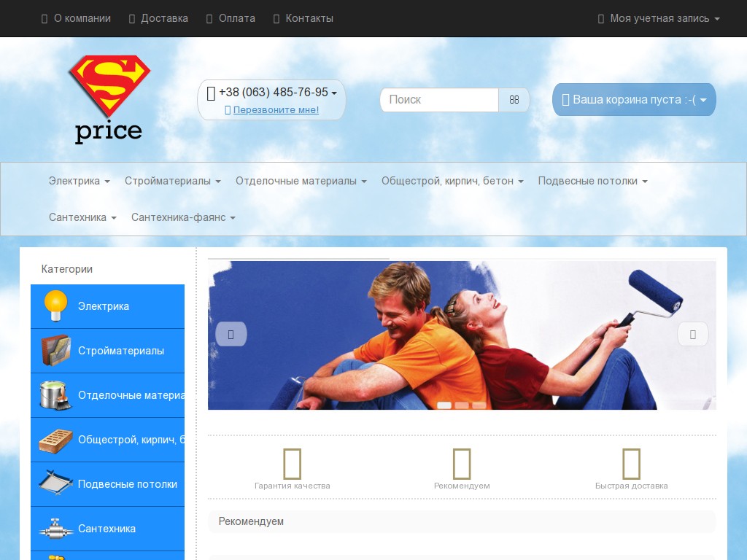747x560 pixels.
Task: Click the Быстрая доставка caption
Action: pyautogui.click(x=631, y=486)
